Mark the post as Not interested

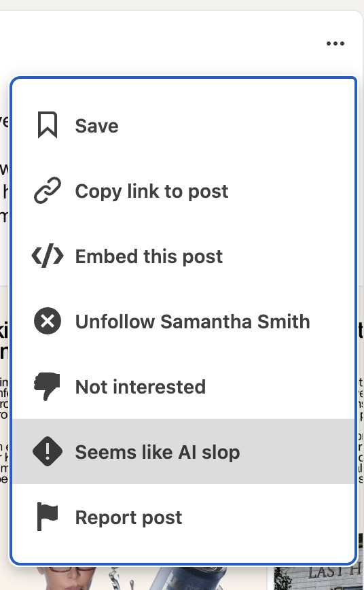pyautogui.click(x=183, y=387)
